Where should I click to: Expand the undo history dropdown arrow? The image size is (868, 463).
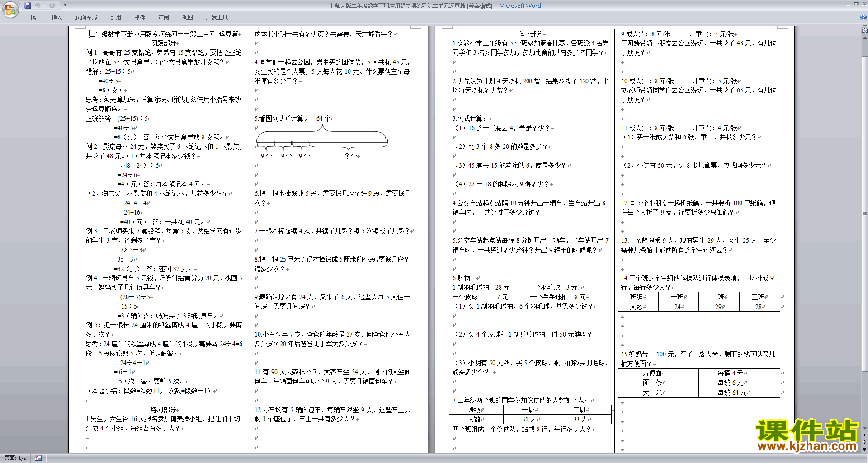pyautogui.click(x=44, y=5)
